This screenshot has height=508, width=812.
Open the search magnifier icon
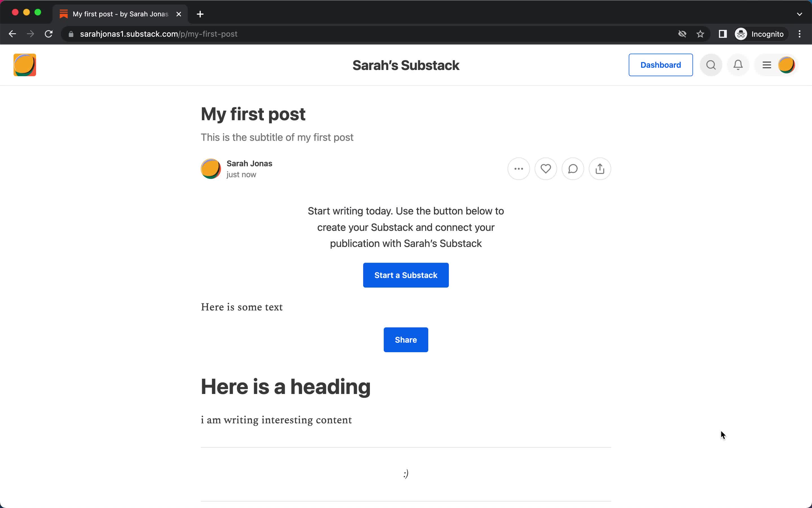[711, 65]
